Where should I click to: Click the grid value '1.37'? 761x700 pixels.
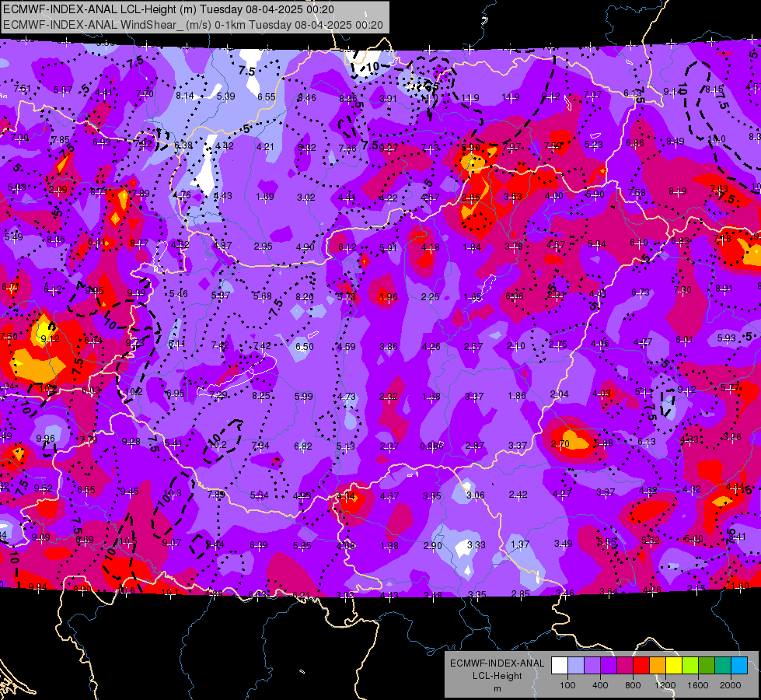(520, 544)
